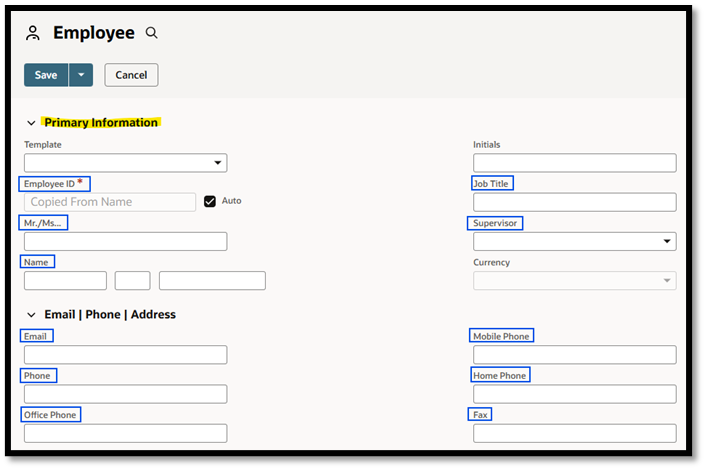
Task: Open the Save button dropdown arrow
Action: [81, 75]
